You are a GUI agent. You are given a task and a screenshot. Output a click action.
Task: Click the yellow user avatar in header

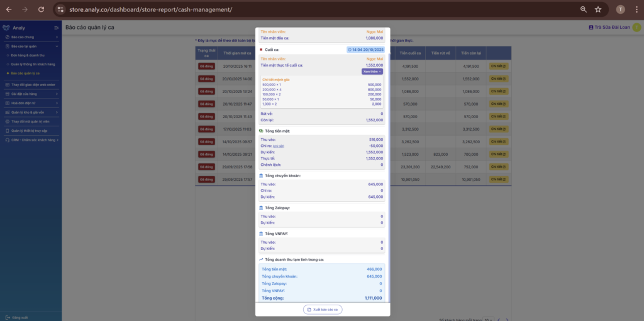636,28
